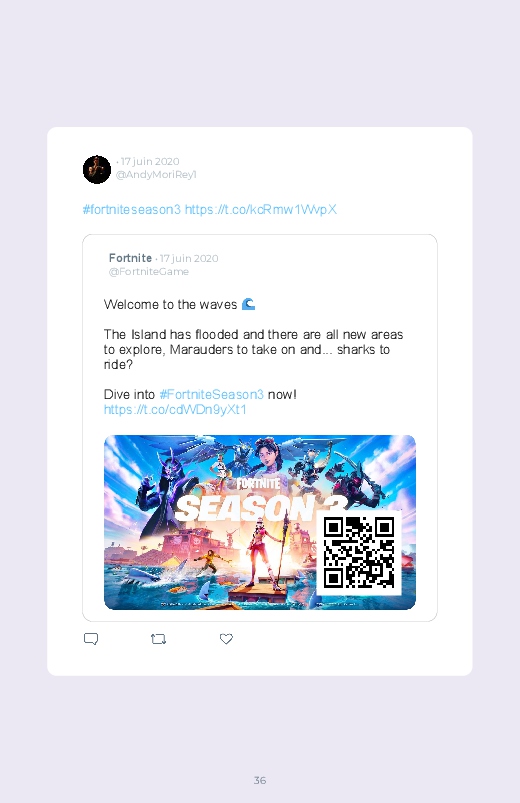Click the @FortniteGame handle
This screenshot has width=520, height=803.
149,272
